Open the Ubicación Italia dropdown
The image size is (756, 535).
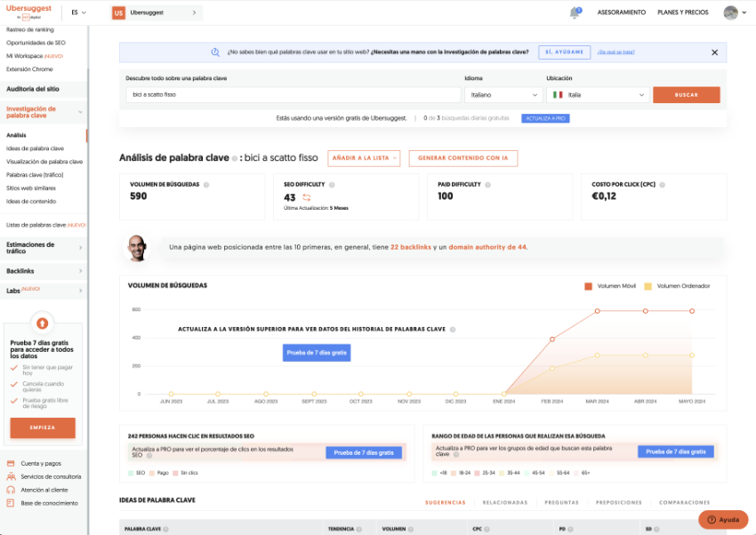click(x=598, y=95)
